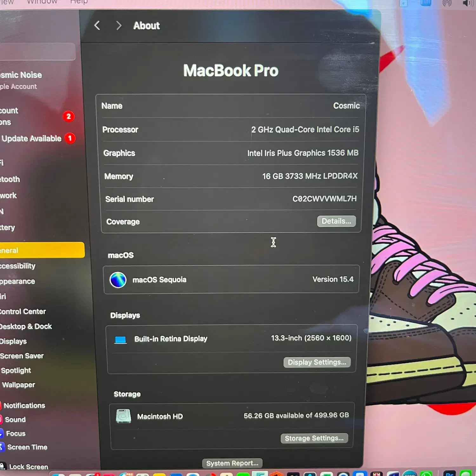Open Control Center settings

tap(23, 311)
